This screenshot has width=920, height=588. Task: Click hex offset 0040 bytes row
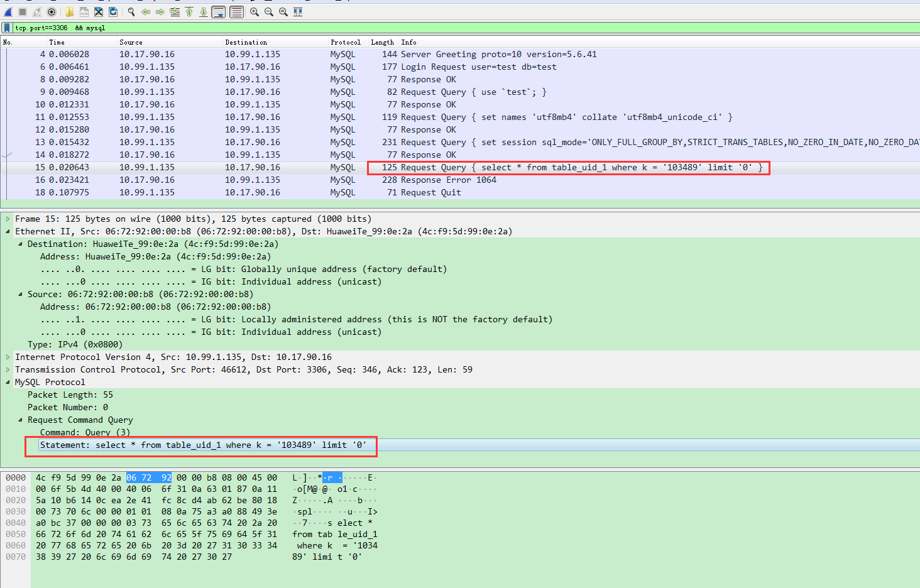pos(156,523)
